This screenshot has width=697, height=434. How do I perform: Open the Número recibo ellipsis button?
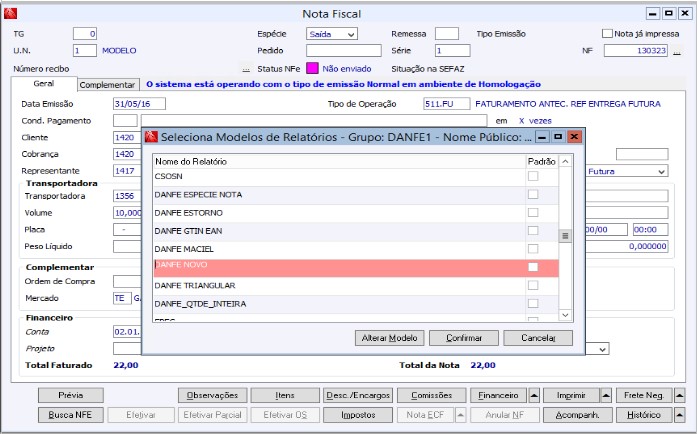click(x=246, y=69)
